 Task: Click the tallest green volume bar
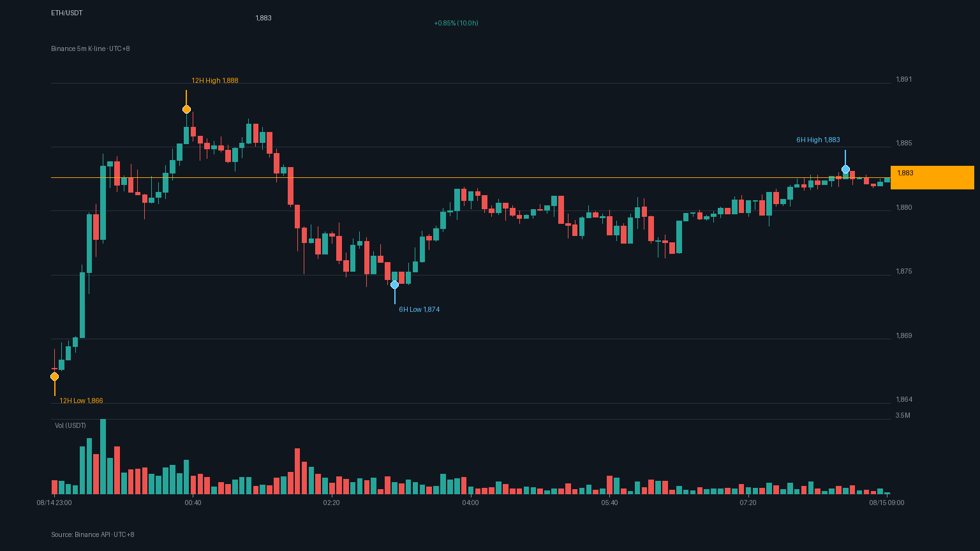coord(103,457)
